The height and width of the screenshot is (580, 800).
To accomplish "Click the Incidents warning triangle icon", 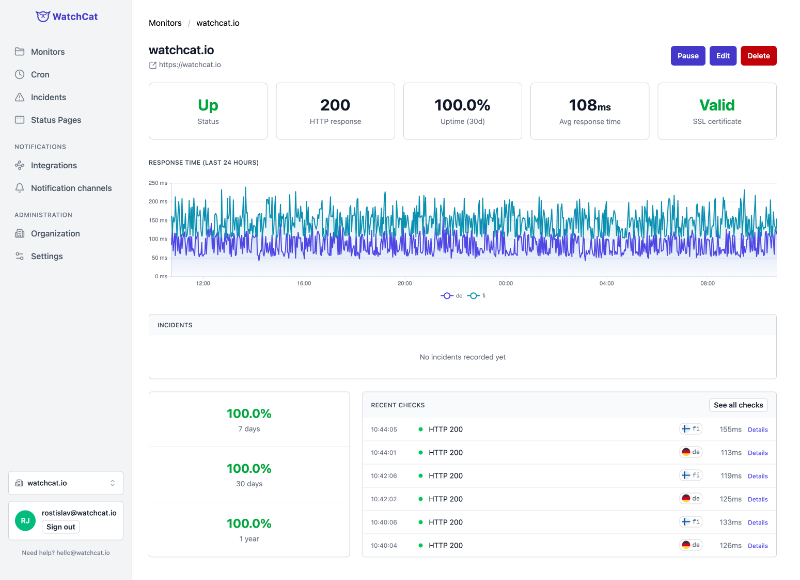I will click(19, 97).
